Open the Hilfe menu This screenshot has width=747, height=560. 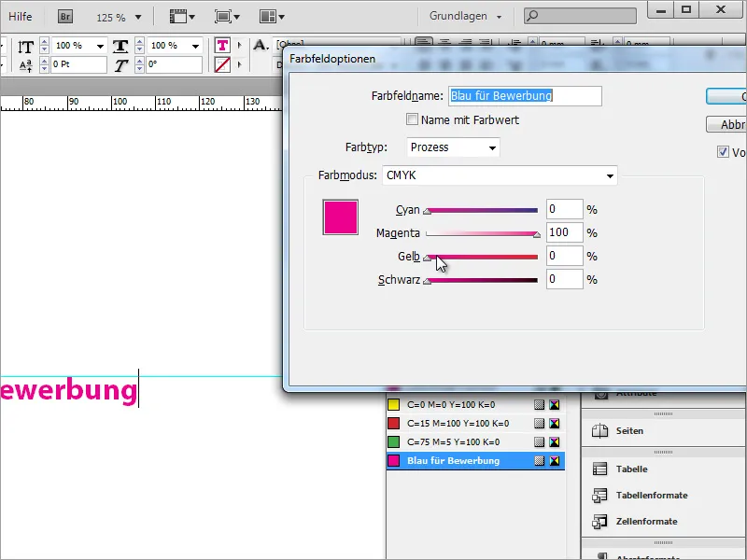point(20,17)
